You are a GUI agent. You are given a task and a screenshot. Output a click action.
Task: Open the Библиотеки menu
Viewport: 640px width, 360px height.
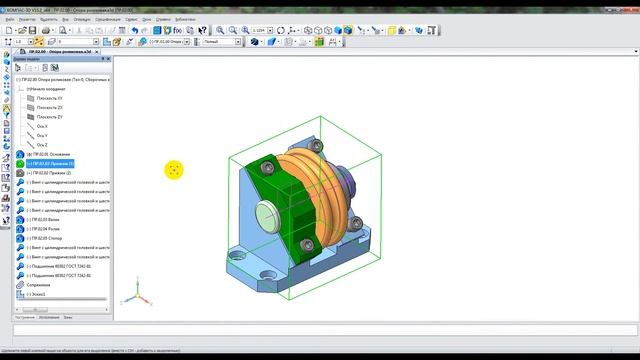[185, 19]
